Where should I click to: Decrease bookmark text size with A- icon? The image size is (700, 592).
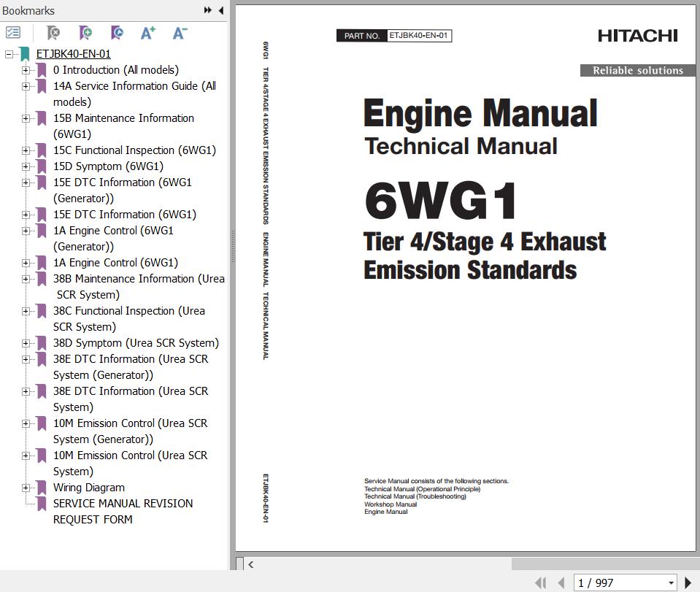[180, 33]
